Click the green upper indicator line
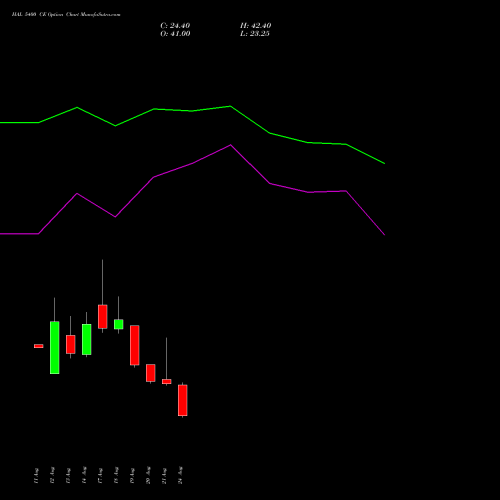The height and width of the screenshot is (500, 500). [x=192, y=111]
